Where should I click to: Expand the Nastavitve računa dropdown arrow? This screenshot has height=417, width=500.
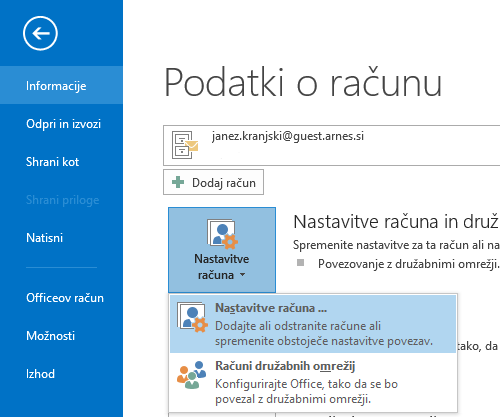[243, 275]
